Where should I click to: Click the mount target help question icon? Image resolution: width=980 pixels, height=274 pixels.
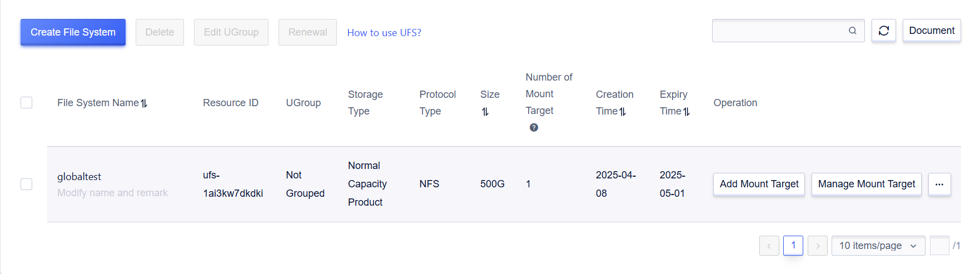pyautogui.click(x=534, y=127)
